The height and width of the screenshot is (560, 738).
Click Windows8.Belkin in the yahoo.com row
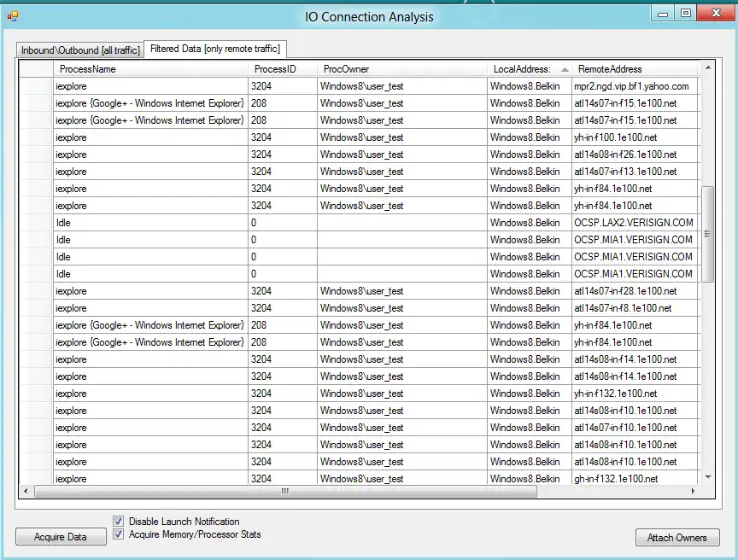coord(530,86)
